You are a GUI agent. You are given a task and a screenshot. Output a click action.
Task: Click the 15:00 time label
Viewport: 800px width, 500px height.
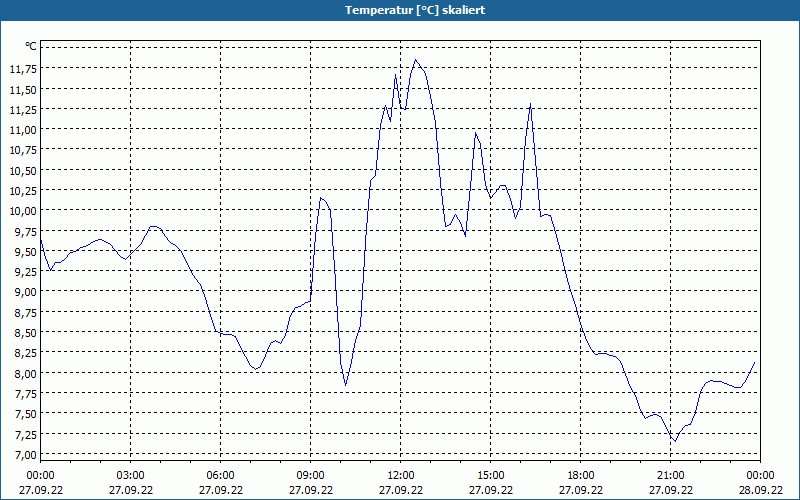491,476
